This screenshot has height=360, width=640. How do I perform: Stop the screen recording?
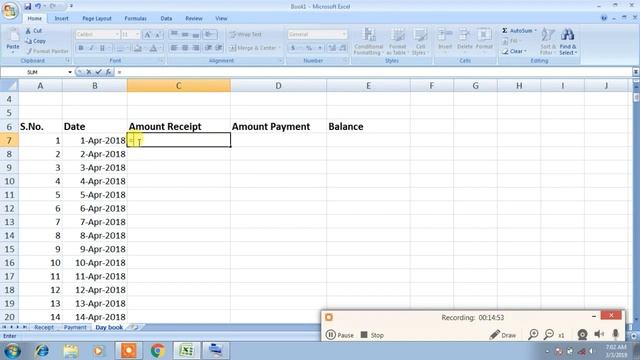(372, 335)
